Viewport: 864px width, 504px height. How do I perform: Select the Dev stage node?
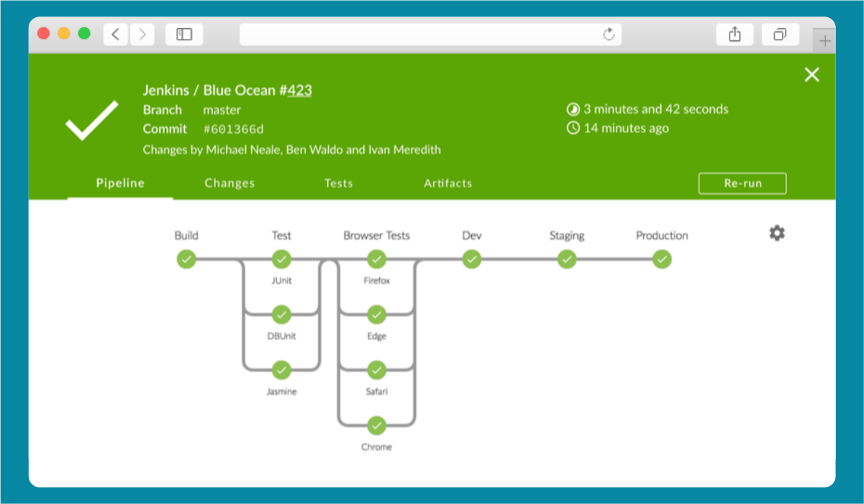coord(472,259)
